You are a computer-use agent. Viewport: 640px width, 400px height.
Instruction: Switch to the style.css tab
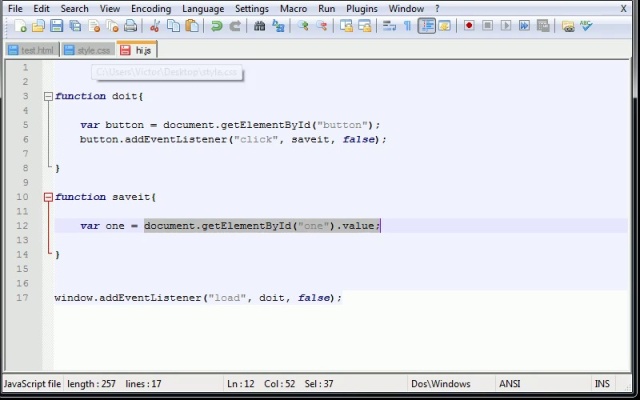[88, 50]
